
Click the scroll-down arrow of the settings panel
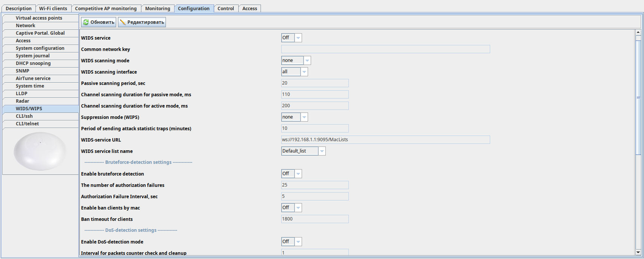coord(638,252)
